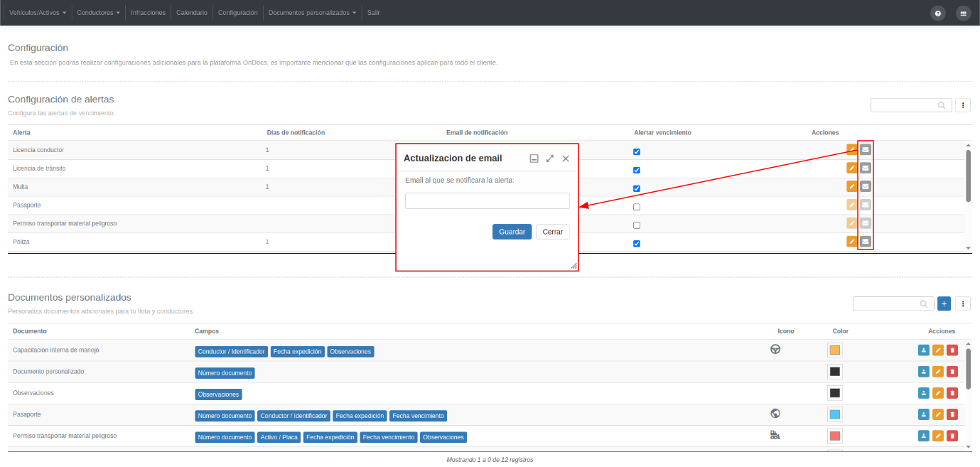This screenshot has width=980, height=467.
Task: Open email icon for Multa alert
Action: click(x=866, y=186)
